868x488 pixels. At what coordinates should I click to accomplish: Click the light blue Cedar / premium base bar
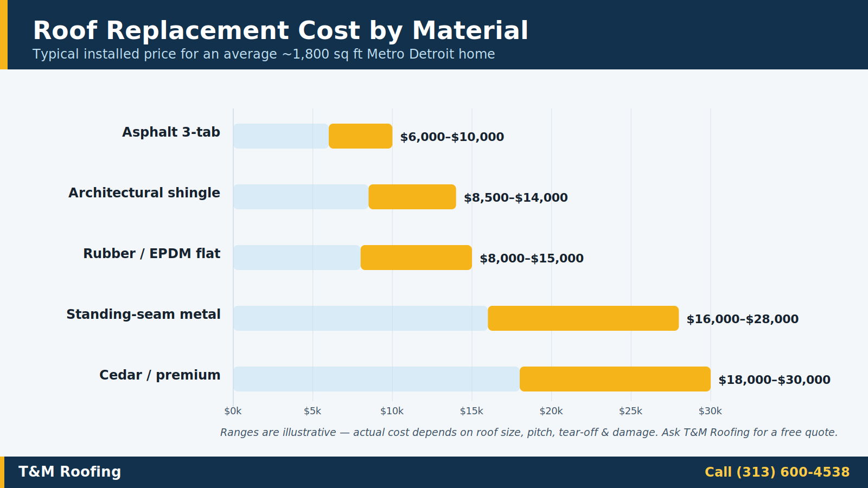click(x=376, y=379)
